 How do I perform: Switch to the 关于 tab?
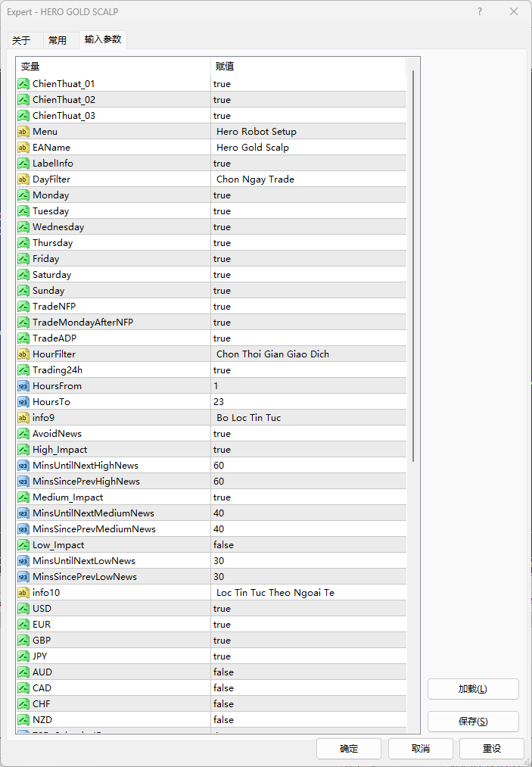21,41
